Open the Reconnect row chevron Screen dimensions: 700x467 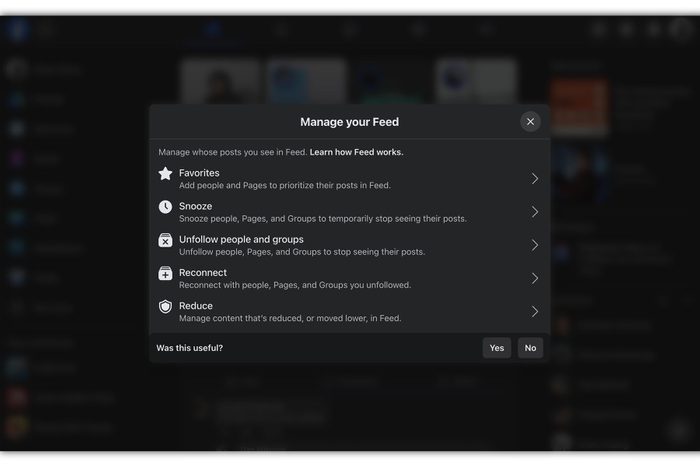pyautogui.click(x=535, y=278)
